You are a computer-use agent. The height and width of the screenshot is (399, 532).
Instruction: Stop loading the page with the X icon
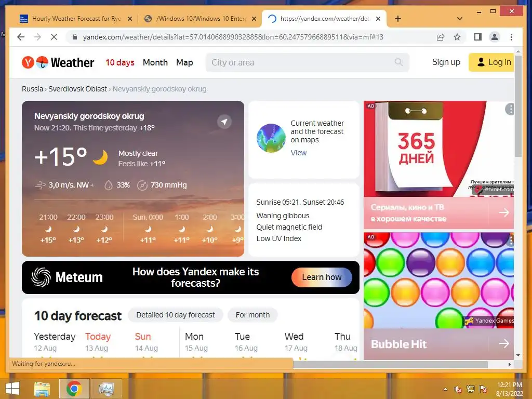(54, 37)
